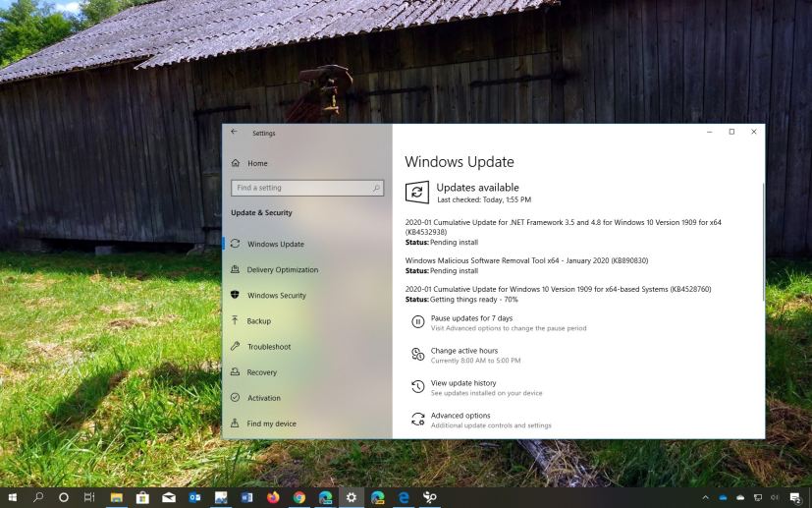Image resolution: width=812 pixels, height=508 pixels.
Task: Show hidden system tray icons chevron
Action: click(705, 498)
